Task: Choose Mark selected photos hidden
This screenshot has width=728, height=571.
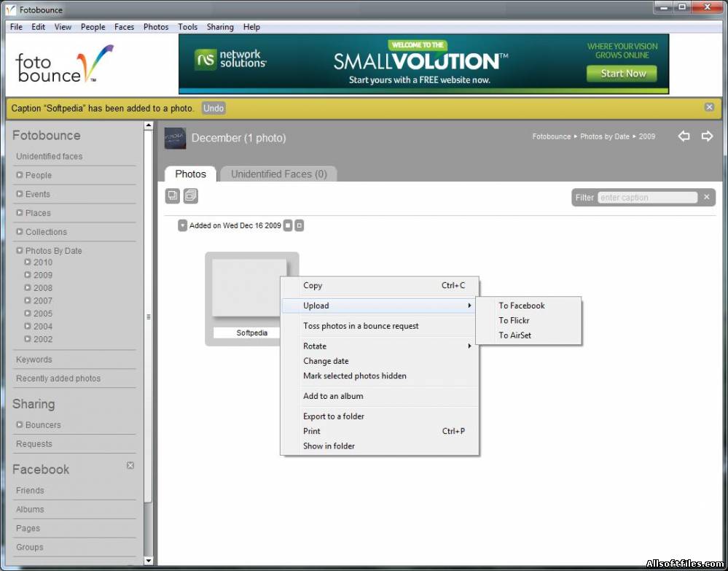Action: (x=380, y=376)
